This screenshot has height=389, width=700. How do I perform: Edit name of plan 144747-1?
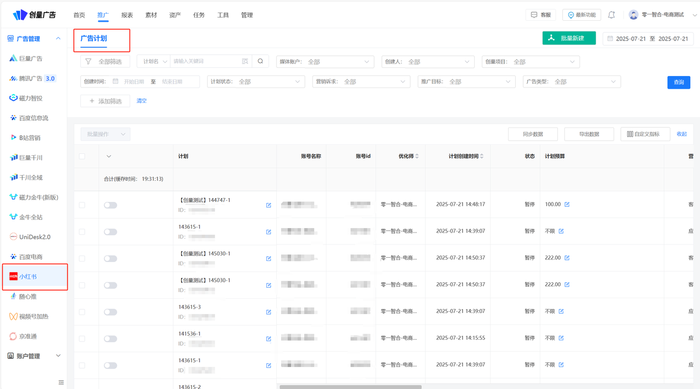pyautogui.click(x=268, y=205)
